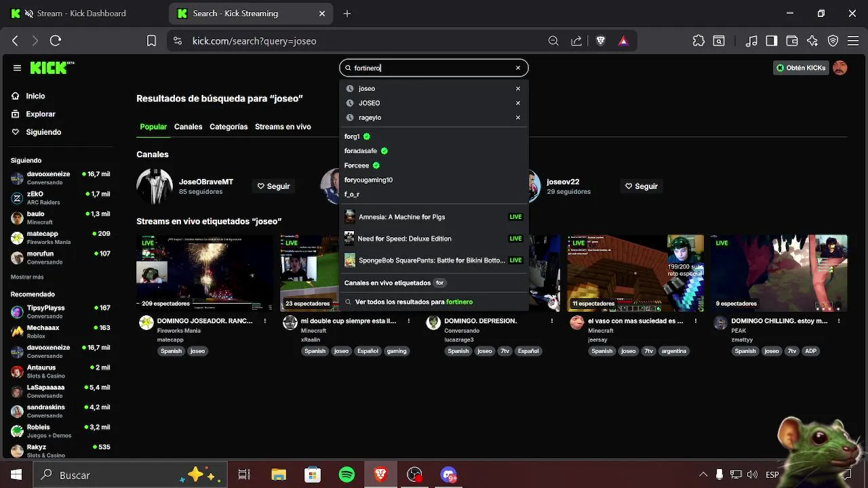Select the Popular tab

point(153,127)
